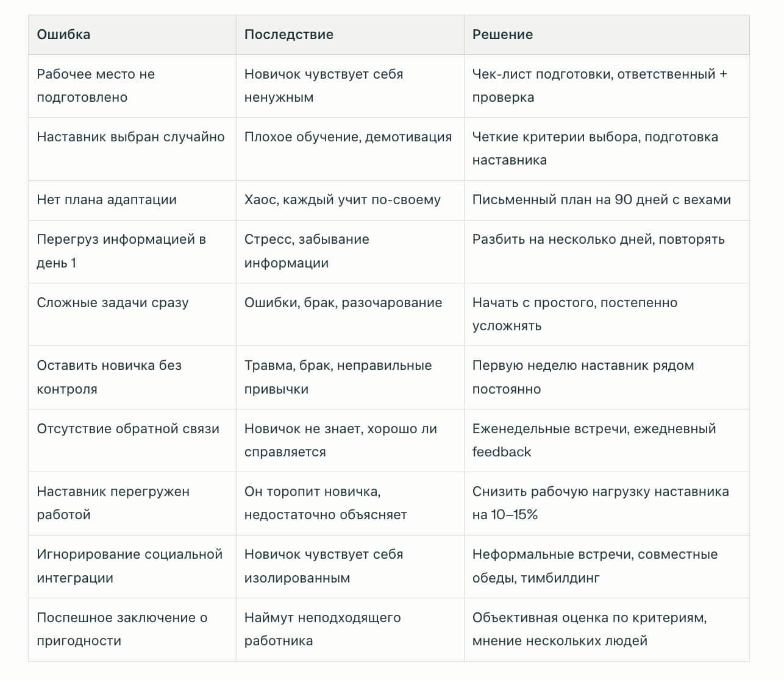Select the "Поспешное заключение о пригодности" cell
784x680 pixels.
click(122, 629)
